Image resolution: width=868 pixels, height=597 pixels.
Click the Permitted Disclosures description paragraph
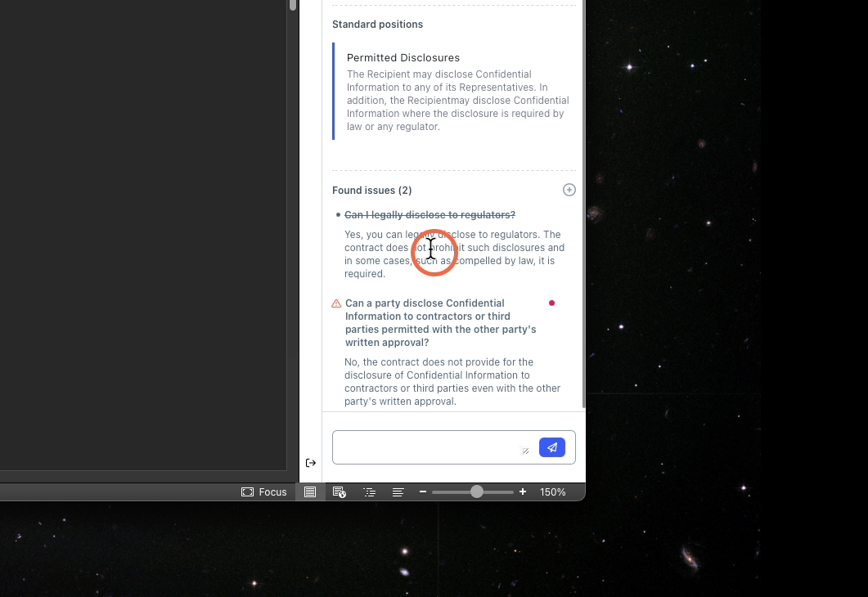[x=458, y=100]
